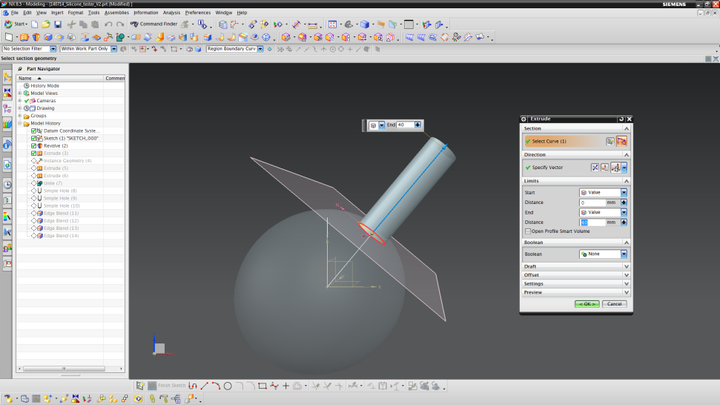Click the Save disk icon
720x405 pixels.
pos(57,24)
